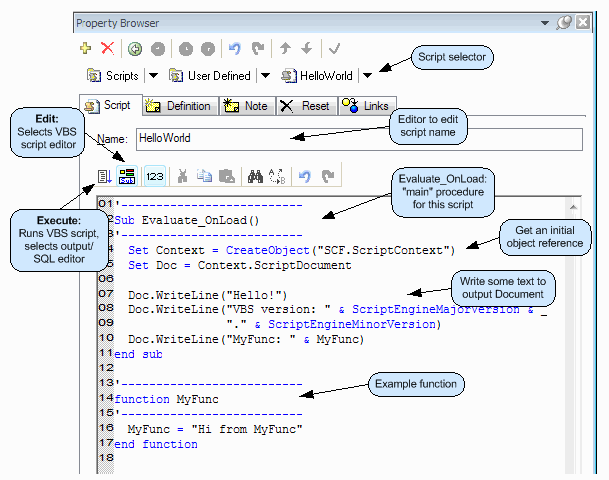Switch to the Definition tab
This screenshot has width=609, height=480.
tap(180, 106)
